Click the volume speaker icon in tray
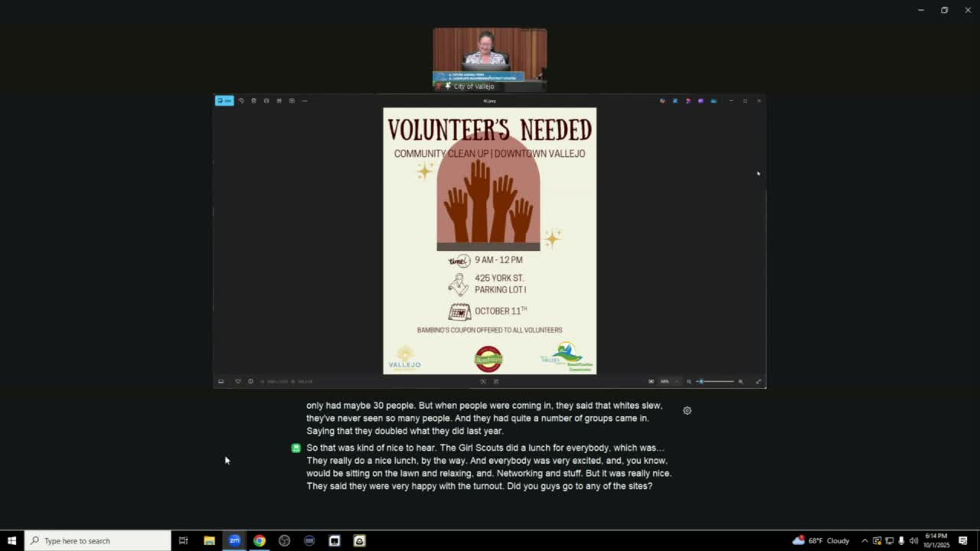This screenshot has height=551, width=980. point(913,541)
